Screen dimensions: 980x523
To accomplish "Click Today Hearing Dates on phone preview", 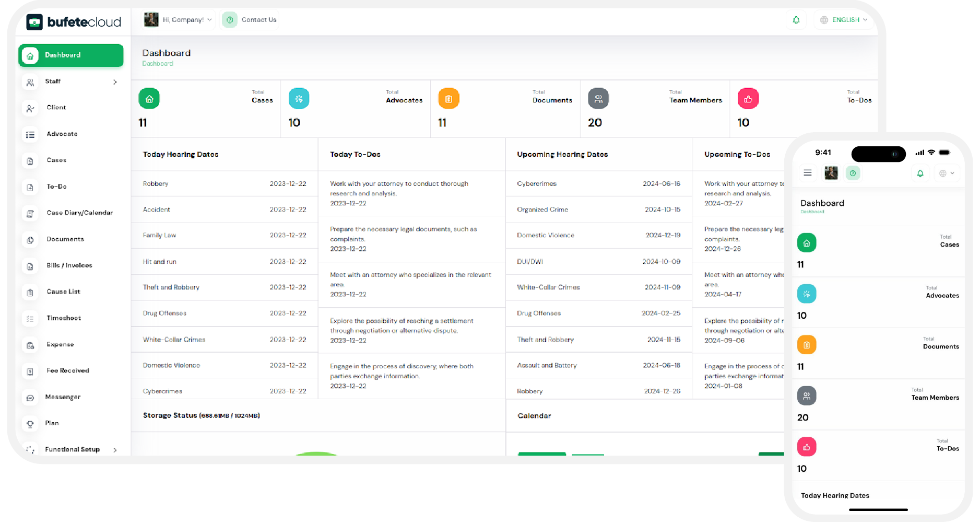I will coord(835,496).
